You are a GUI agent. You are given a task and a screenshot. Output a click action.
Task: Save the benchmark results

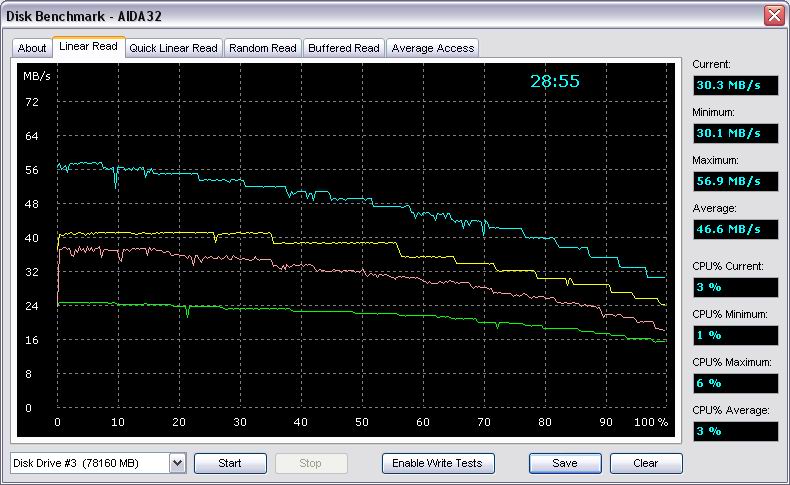(565, 463)
